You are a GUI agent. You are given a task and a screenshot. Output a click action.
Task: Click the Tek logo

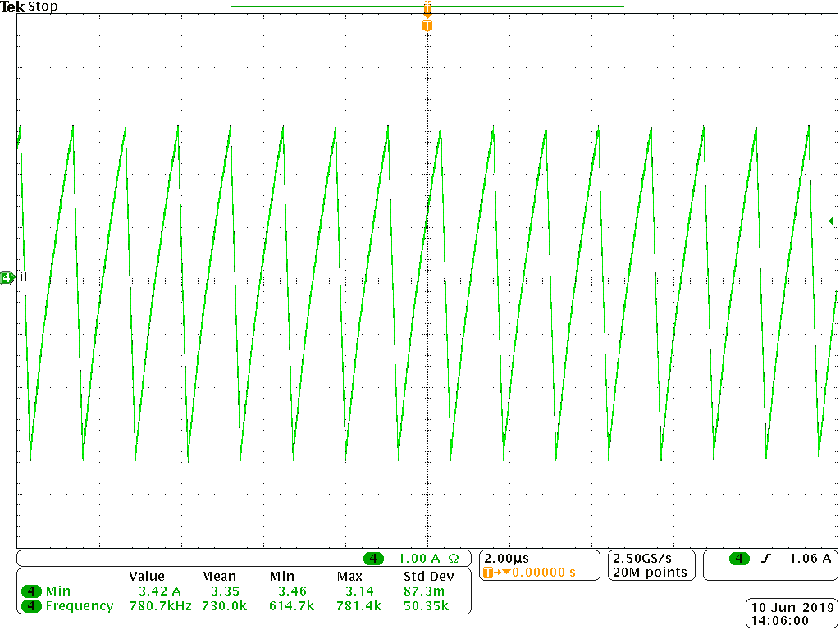(13, 7)
